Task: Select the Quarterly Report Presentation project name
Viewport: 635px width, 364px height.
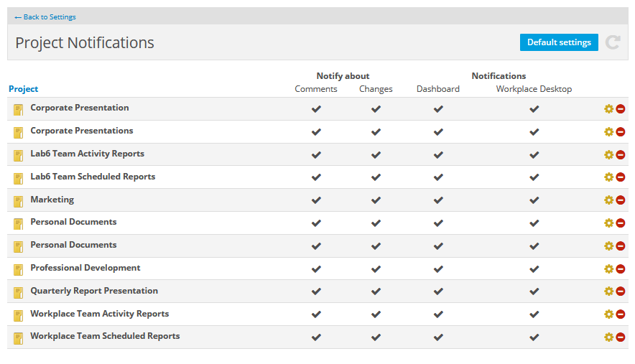Action: (x=94, y=291)
